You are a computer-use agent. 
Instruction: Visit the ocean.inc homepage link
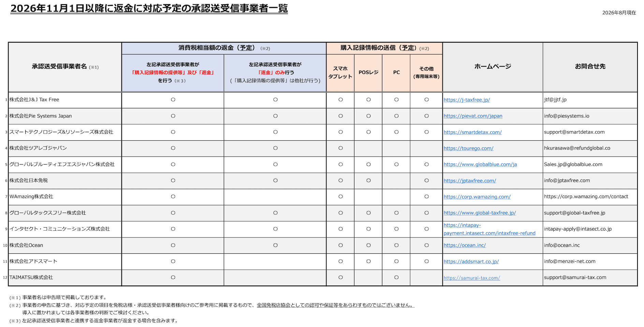(x=465, y=245)
